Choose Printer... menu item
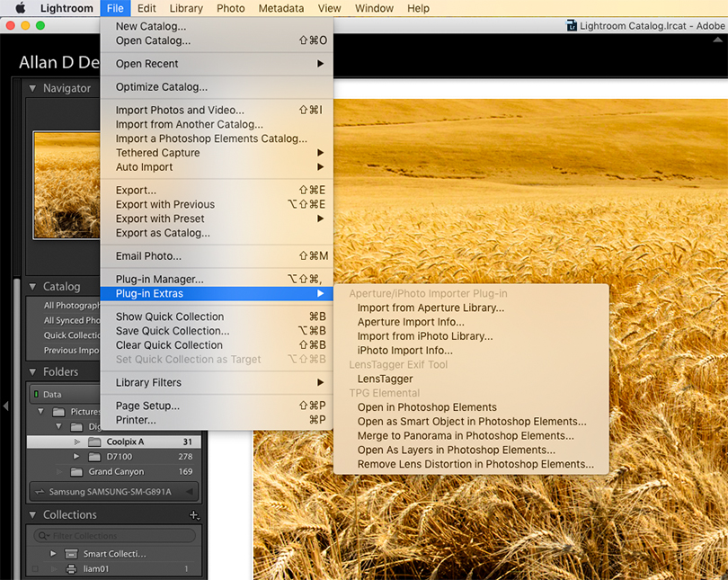The height and width of the screenshot is (580, 728). coord(217,420)
